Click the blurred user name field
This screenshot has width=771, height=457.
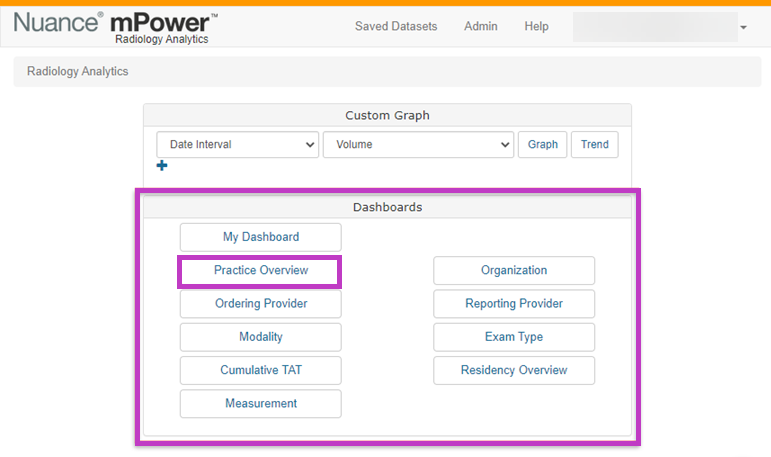point(655,27)
